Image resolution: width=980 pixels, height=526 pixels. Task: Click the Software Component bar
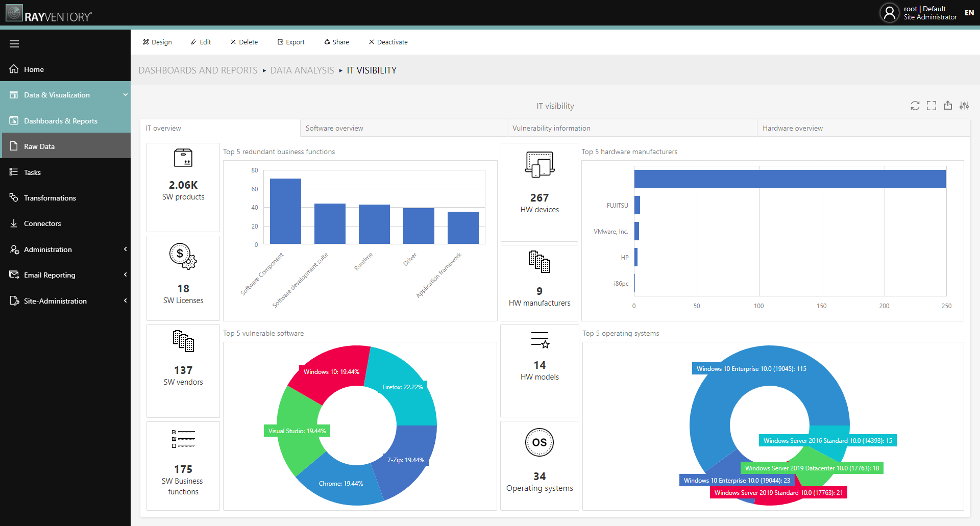coord(285,211)
